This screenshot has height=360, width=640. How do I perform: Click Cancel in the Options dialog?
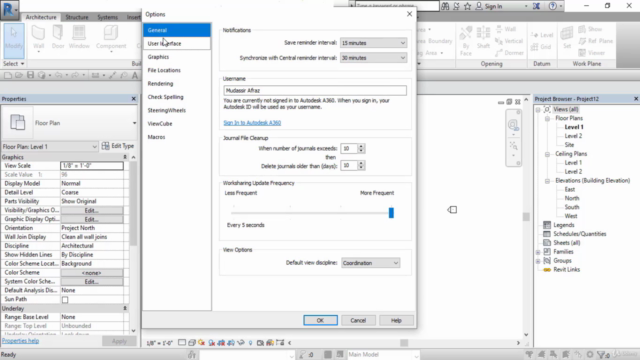(358, 320)
